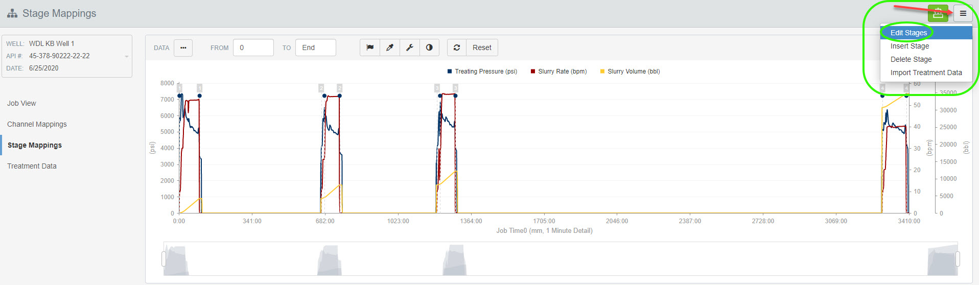Select Stage Mappings sidebar item
The height and width of the screenshot is (285, 980).
point(35,145)
